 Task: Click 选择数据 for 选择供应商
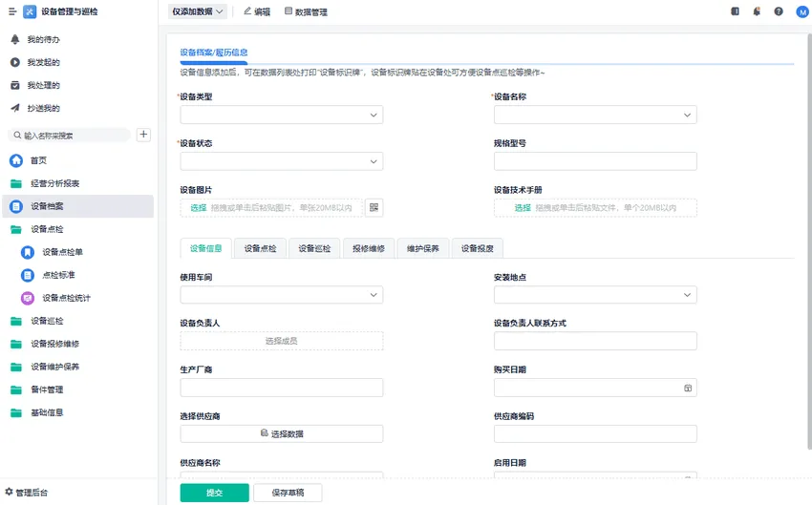tap(282, 433)
